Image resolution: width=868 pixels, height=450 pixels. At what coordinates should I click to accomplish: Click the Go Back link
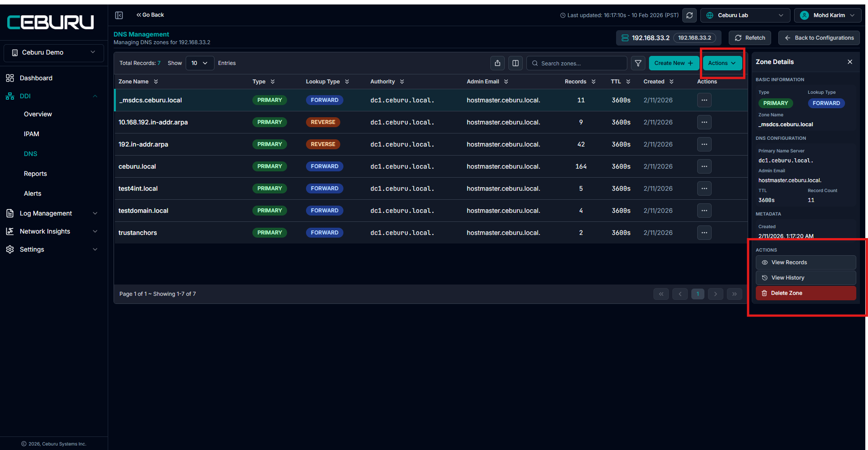151,15
